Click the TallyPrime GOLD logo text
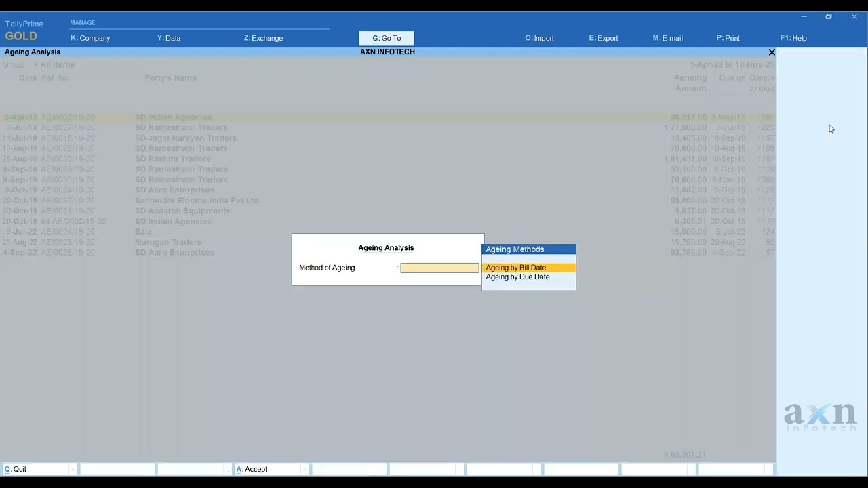This screenshot has height=488, width=868. tap(24, 30)
